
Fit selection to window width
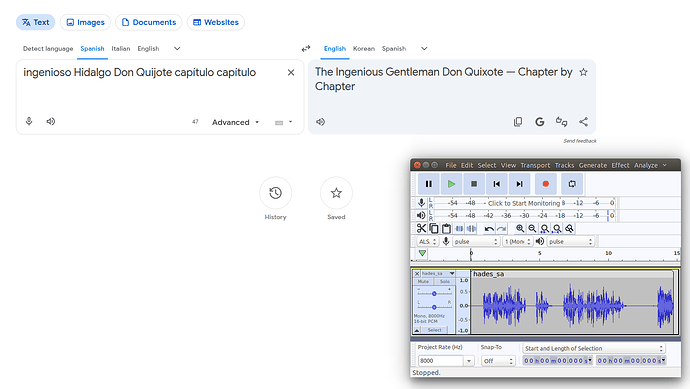click(544, 228)
